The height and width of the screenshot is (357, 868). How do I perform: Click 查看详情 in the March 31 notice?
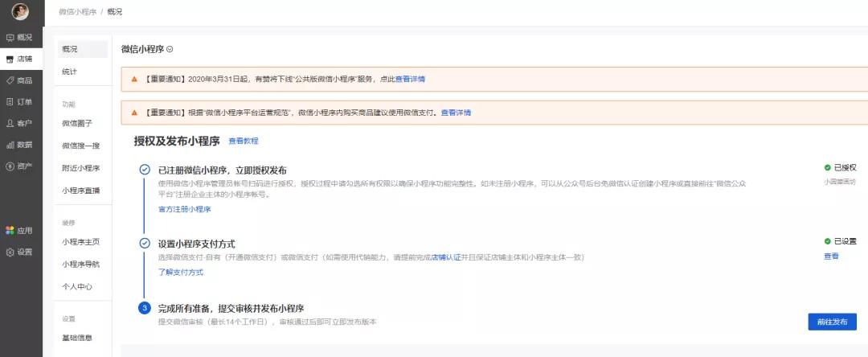point(410,79)
